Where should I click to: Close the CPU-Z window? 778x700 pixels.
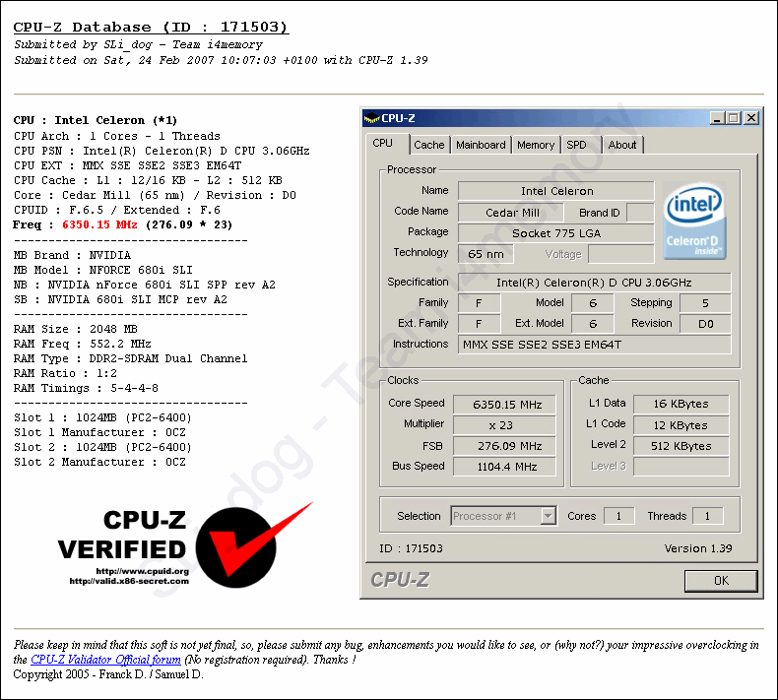(751, 118)
